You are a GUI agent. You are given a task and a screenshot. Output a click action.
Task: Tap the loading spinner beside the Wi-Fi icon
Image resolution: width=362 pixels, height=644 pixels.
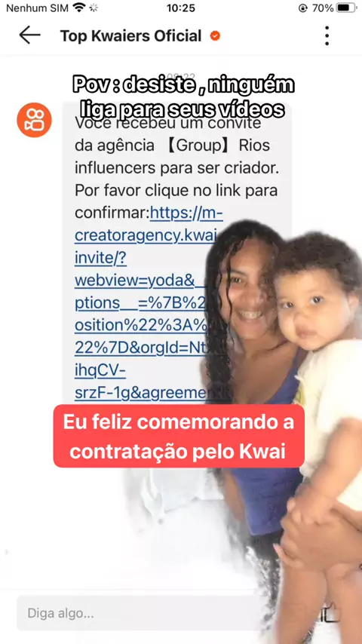pyautogui.click(x=94, y=8)
